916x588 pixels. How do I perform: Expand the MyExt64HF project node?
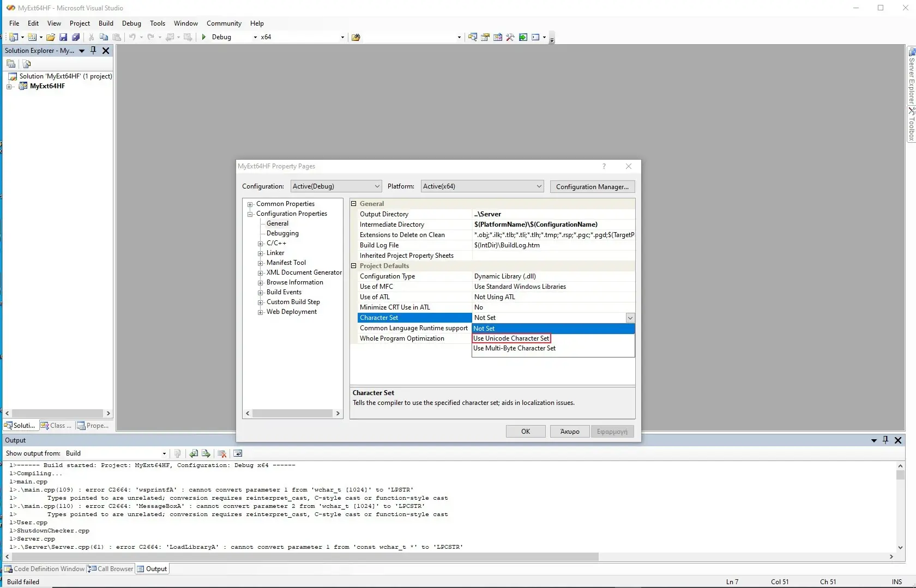coord(9,86)
